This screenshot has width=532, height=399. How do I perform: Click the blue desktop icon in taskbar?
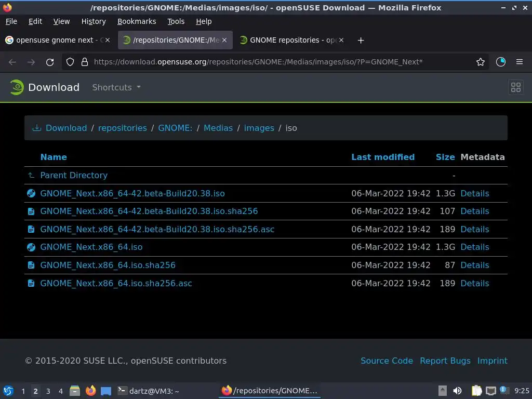point(106,391)
